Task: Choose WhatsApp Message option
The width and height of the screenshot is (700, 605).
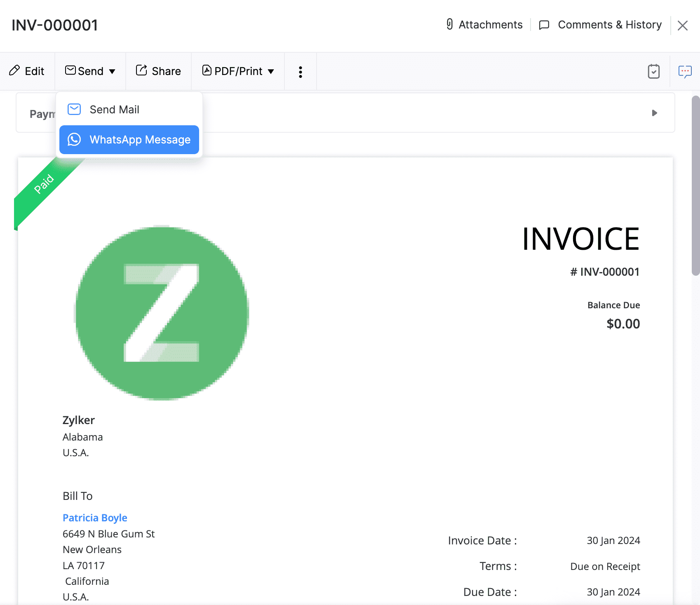Action: [140, 140]
